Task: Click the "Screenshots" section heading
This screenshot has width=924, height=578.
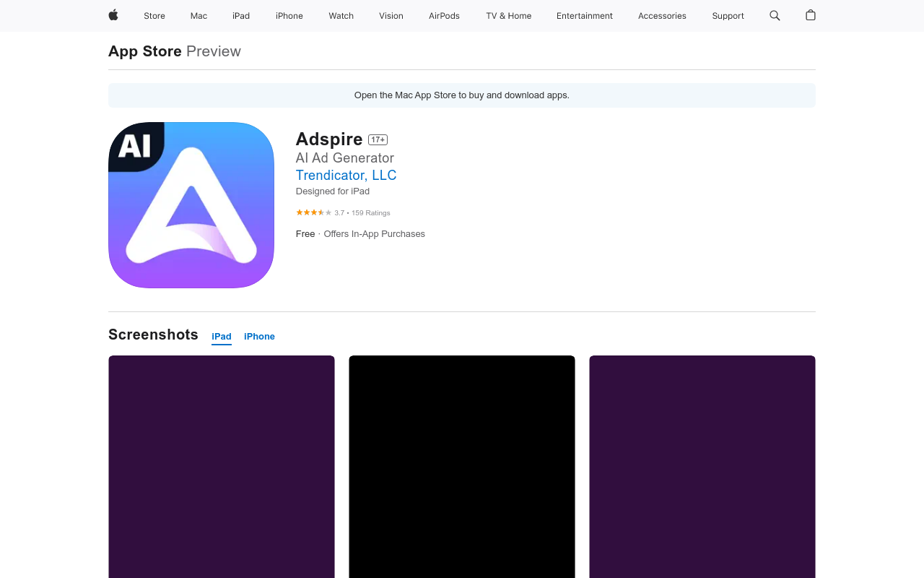Action: (x=153, y=335)
